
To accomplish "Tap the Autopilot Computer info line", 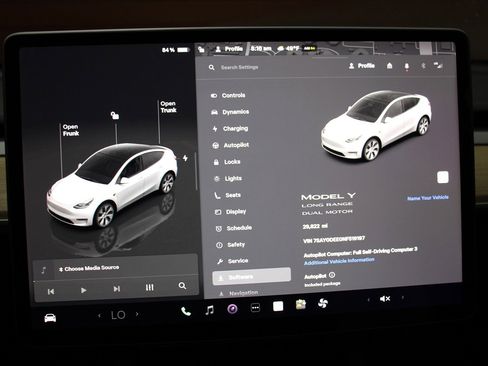I will tap(360, 252).
